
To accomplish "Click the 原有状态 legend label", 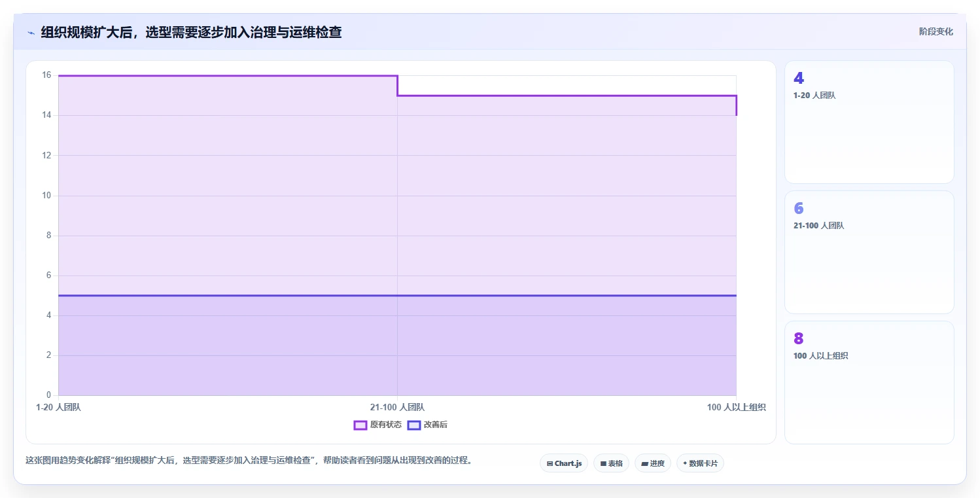I will [x=386, y=425].
